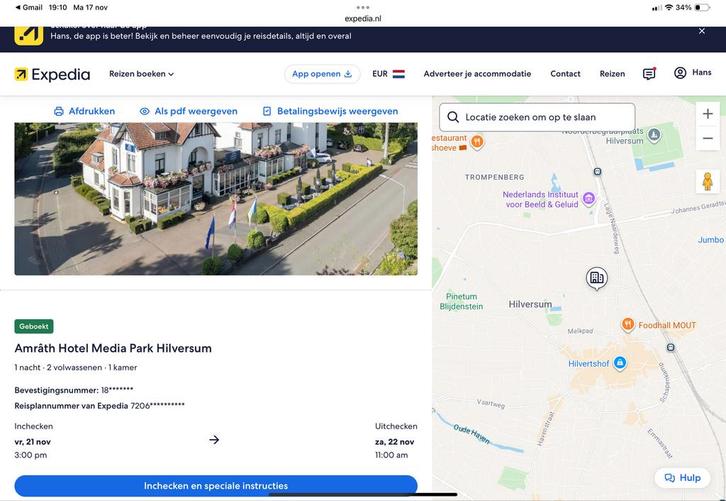Click Afdrukken to print itinerary
The image size is (726, 501).
coord(84,111)
